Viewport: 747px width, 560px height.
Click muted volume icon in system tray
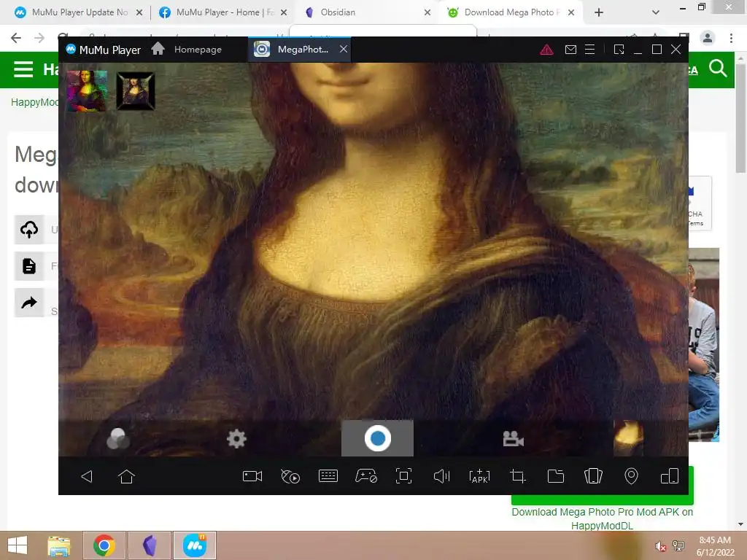(x=659, y=546)
